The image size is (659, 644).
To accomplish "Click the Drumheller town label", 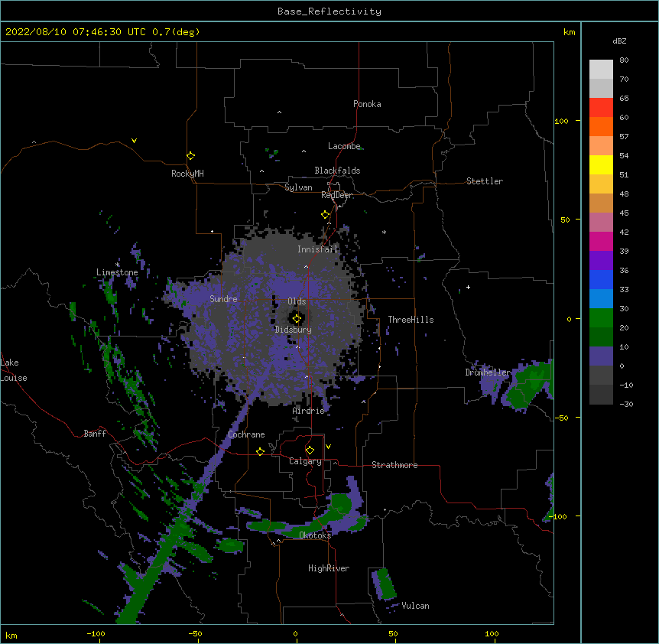I will 488,372.
